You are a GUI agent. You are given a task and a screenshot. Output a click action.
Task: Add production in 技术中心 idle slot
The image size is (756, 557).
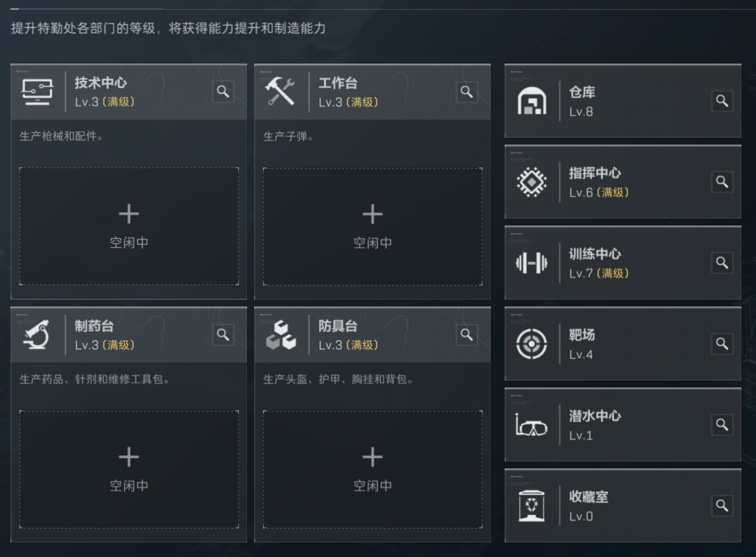[x=129, y=226]
